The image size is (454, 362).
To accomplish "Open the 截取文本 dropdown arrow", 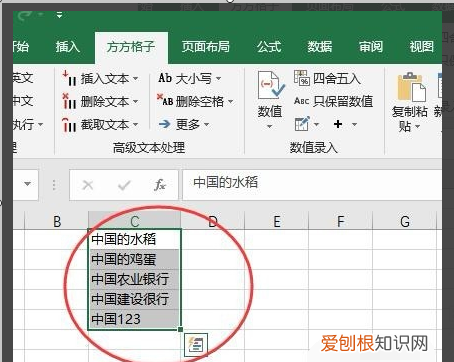I will click(135, 125).
